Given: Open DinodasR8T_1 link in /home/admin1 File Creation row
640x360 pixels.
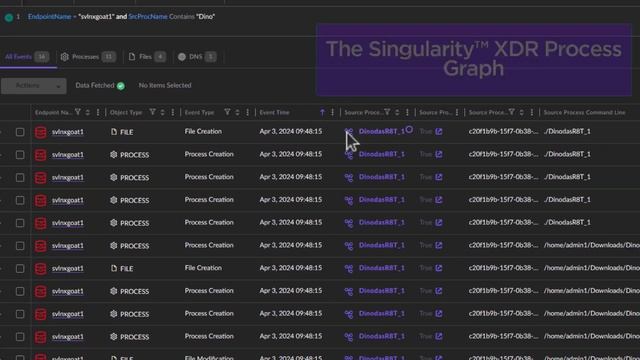Looking at the screenshot, I should tap(382, 268).
